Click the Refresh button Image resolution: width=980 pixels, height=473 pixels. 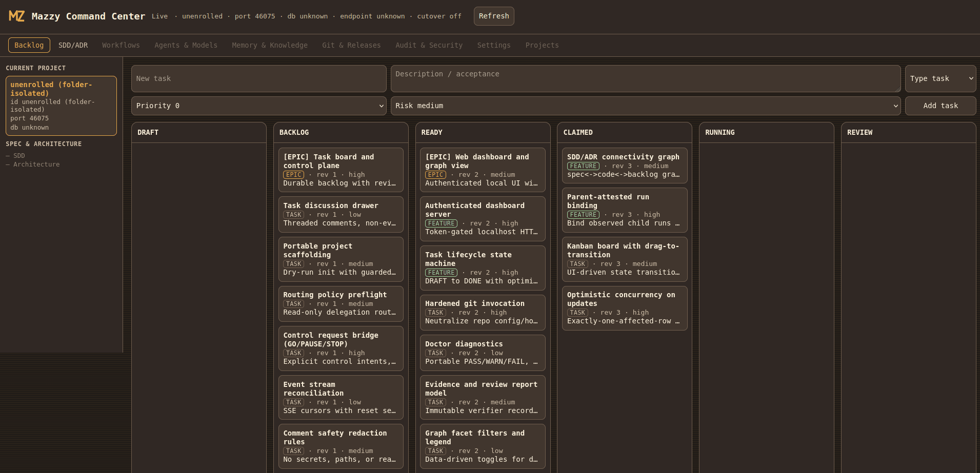[x=494, y=16]
